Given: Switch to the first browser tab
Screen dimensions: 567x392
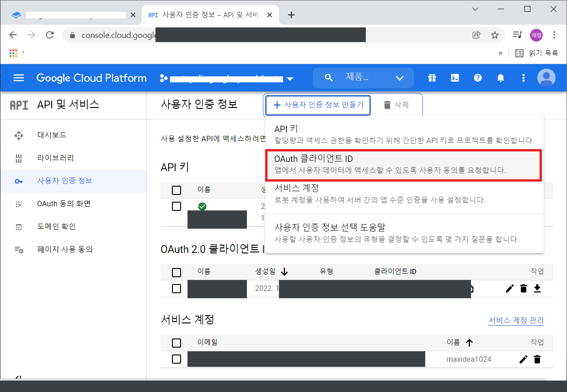Looking at the screenshot, I should coord(73,15).
